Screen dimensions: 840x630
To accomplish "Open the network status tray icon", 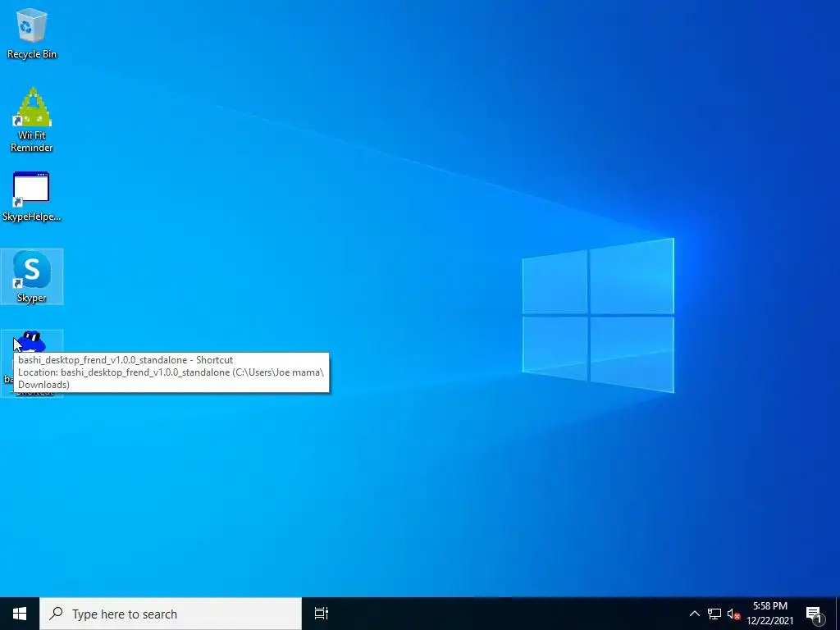I will [x=714, y=614].
